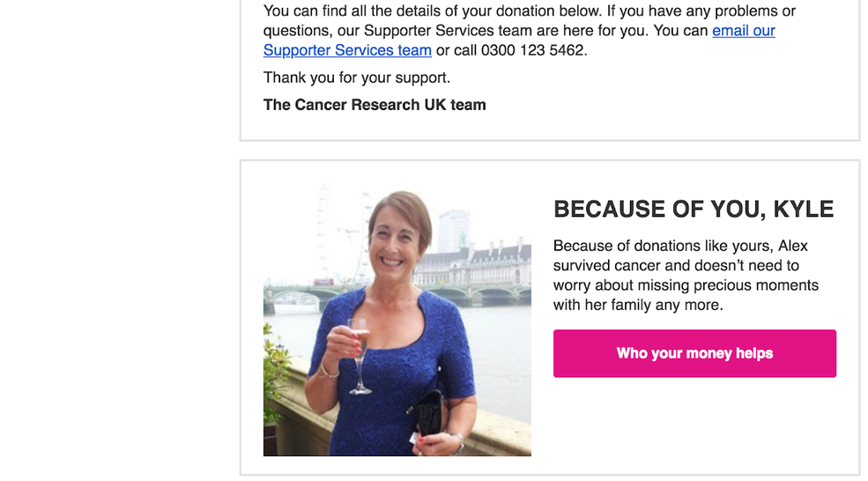Click the tall tower block in the photo
Image resolution: width=868 pixels, height=481 pixels.
tap(453, 229)
